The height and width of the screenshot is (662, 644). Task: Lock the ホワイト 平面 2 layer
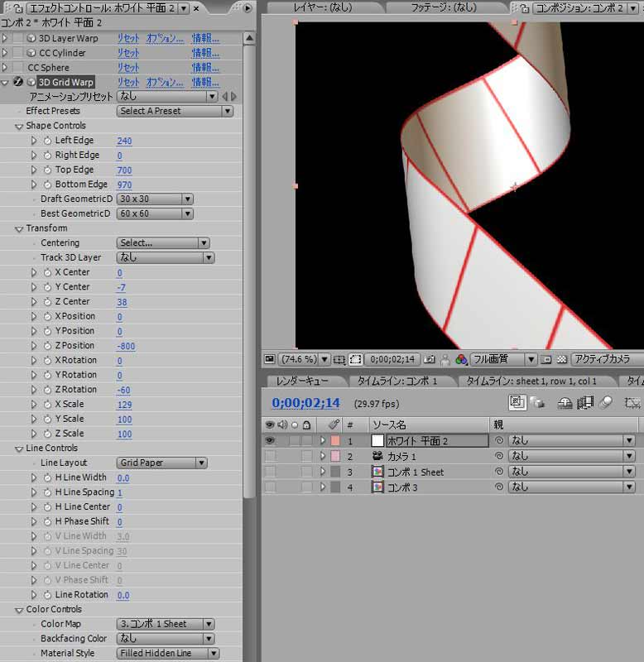click(307, 441)
